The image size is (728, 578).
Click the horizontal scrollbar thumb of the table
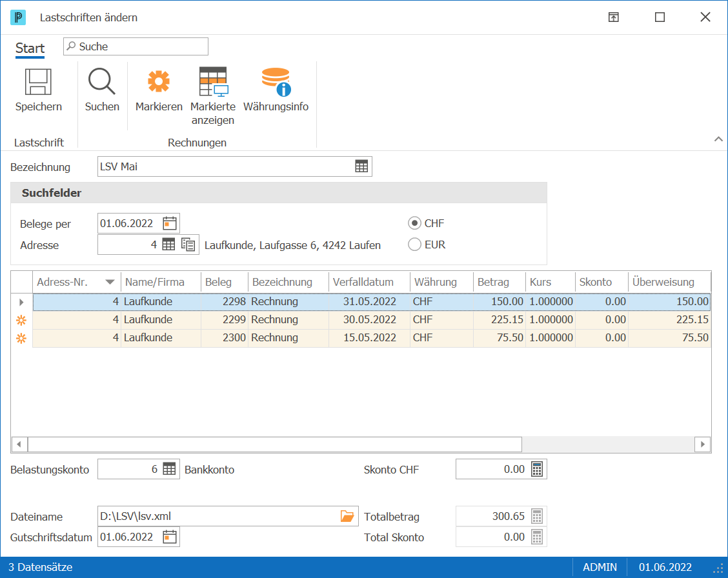pyautogui.click(x=275, y=444)
